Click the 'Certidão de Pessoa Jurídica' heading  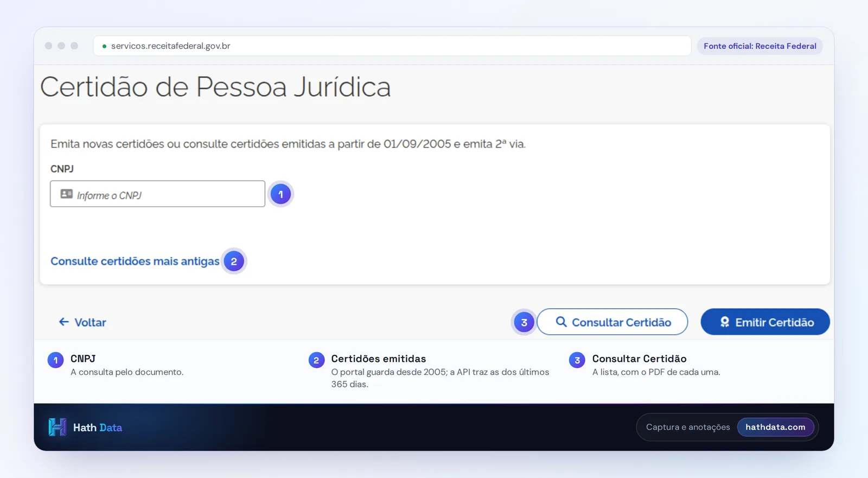[x=215, y=87]
